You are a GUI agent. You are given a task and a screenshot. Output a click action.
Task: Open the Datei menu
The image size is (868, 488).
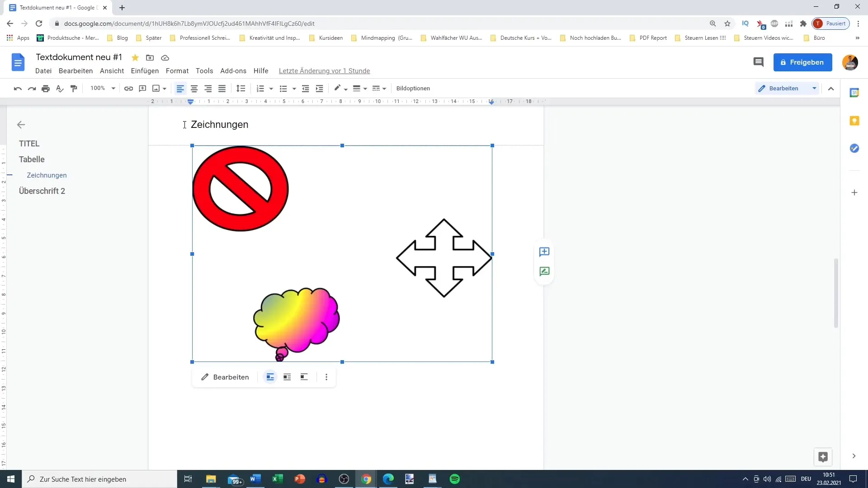43,71
